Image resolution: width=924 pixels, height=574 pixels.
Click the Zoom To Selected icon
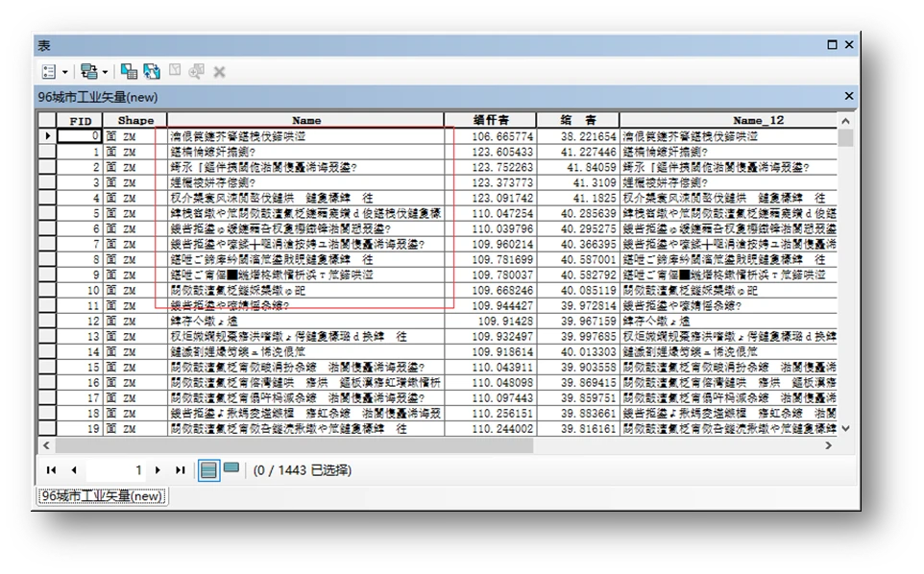pos(196,72)
